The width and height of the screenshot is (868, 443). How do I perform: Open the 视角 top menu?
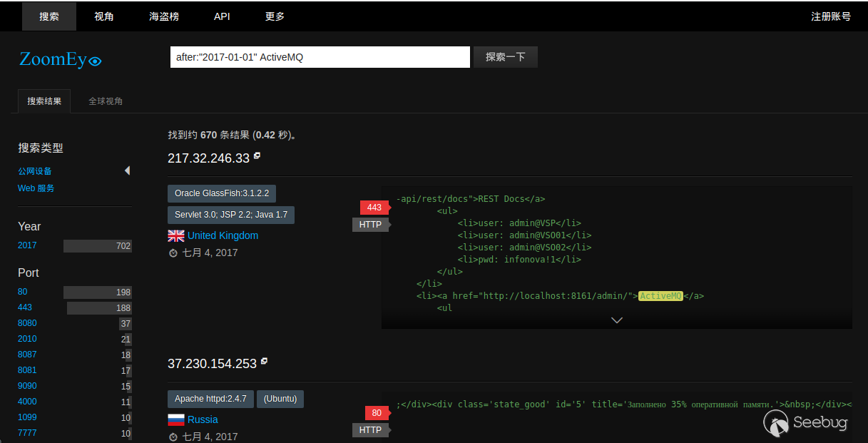click(104, 16)
